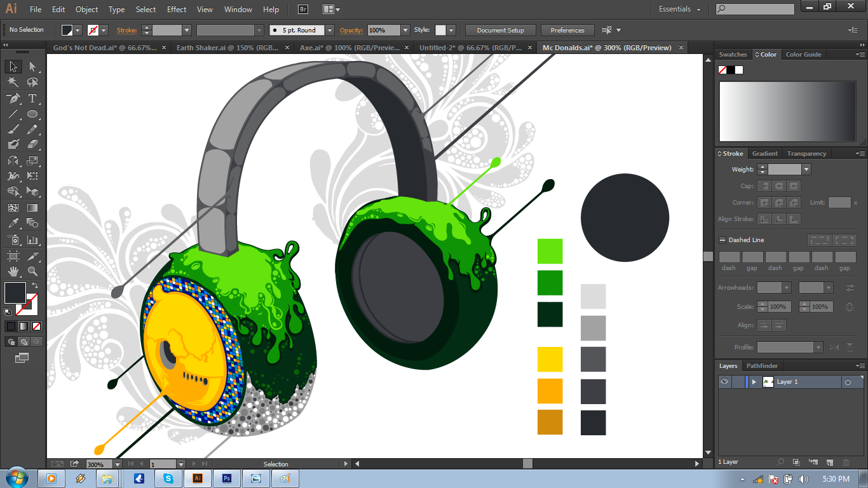Image resolution: width=868 pixels, height=488 pixels.
Task: Select the Mesh tool
Action: pyautogui.click(x=13, y=208)
